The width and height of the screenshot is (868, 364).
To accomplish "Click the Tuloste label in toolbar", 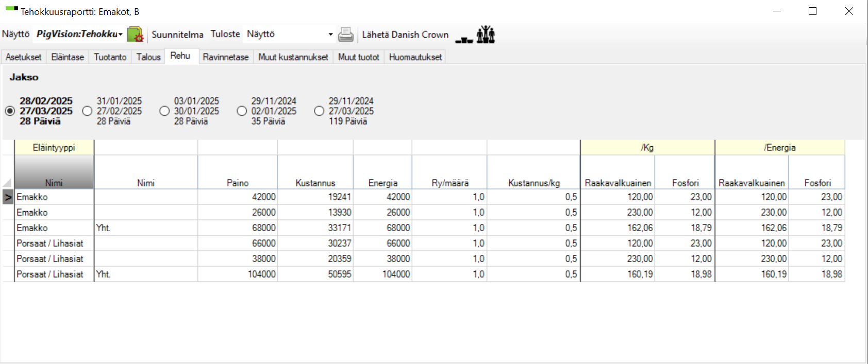I will [225, 34].
